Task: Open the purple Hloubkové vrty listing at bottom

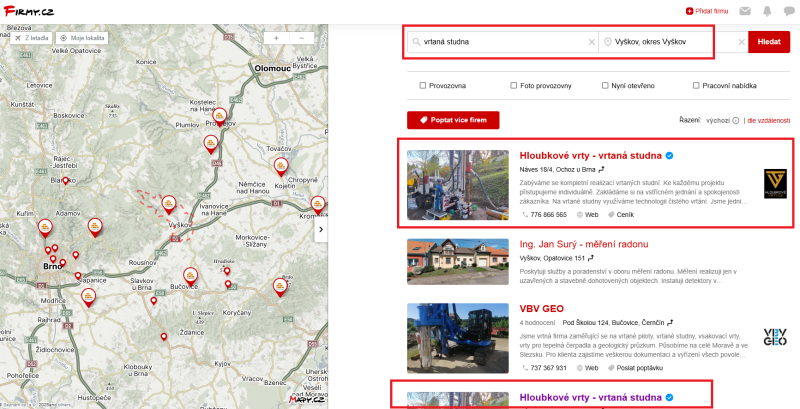Action: point(590,397)
